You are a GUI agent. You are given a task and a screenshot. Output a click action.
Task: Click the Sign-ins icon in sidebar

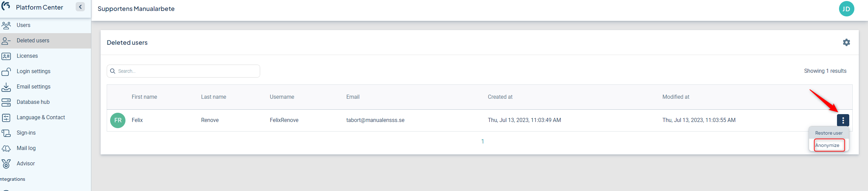(6, 133)
